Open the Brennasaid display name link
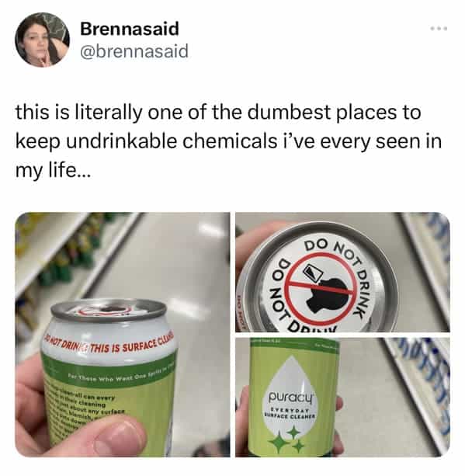Viewport: 465px width, 476px height. pos(130,29)
